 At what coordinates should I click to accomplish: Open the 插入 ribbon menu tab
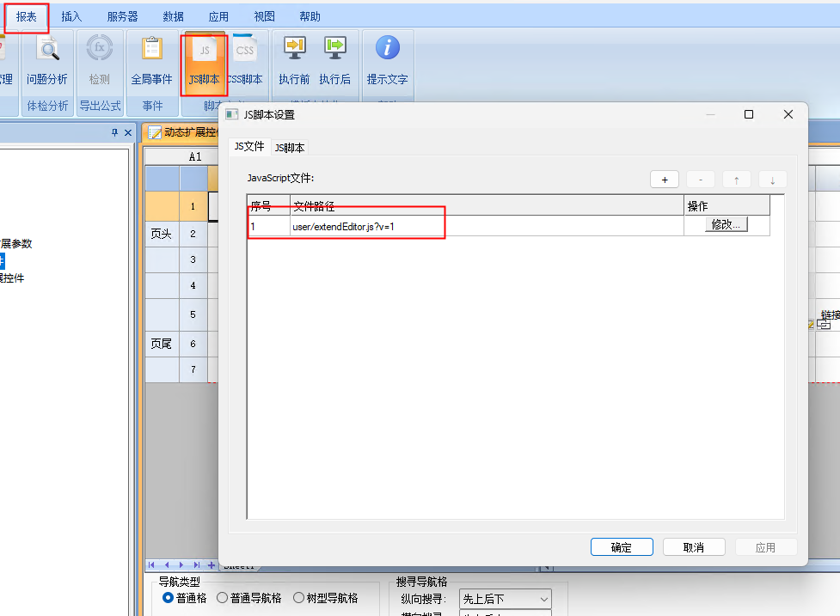coord(72,16)
